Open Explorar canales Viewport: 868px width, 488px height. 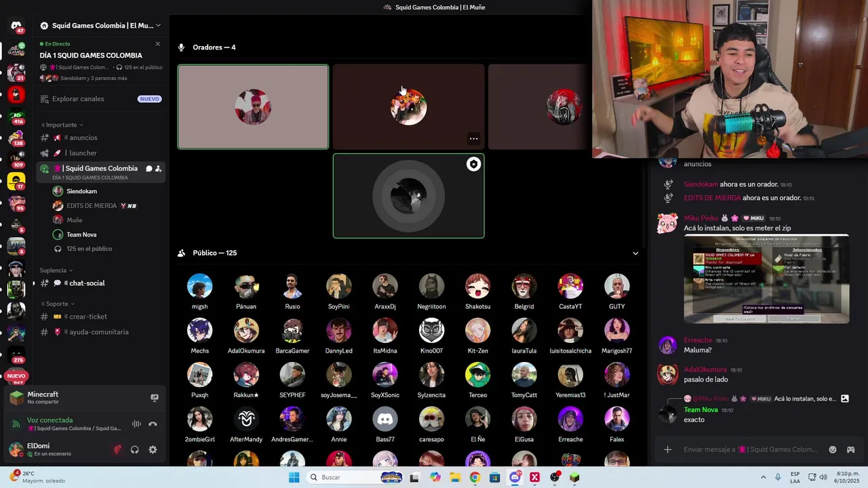100,99
